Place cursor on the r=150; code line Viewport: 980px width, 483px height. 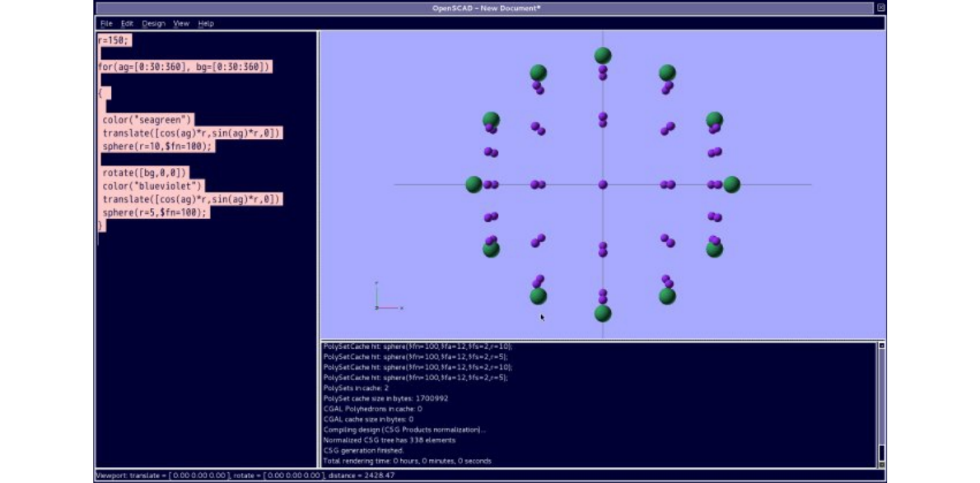pos(114,40)
